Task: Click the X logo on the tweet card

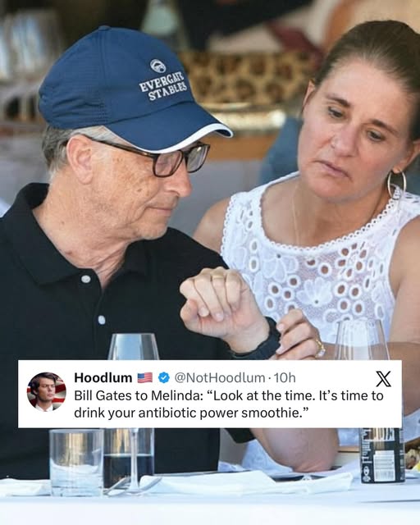Action: coord(383,379)
